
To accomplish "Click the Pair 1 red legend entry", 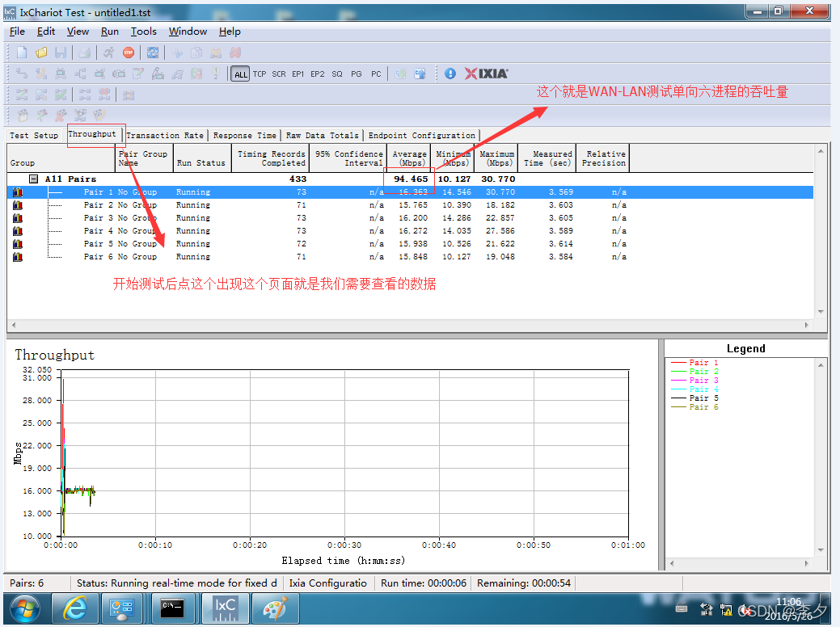I will coord(694,363).
